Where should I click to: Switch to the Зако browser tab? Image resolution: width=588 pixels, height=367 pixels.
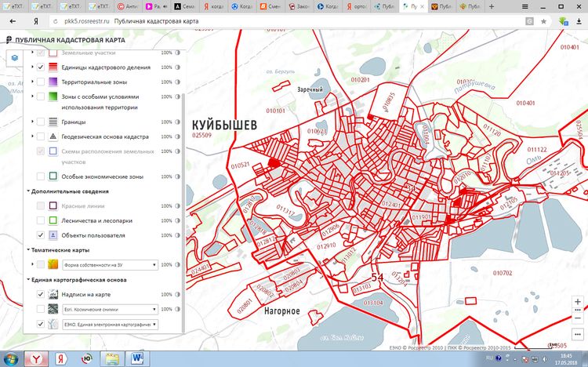pyautogui.click(x=299, y=6)
